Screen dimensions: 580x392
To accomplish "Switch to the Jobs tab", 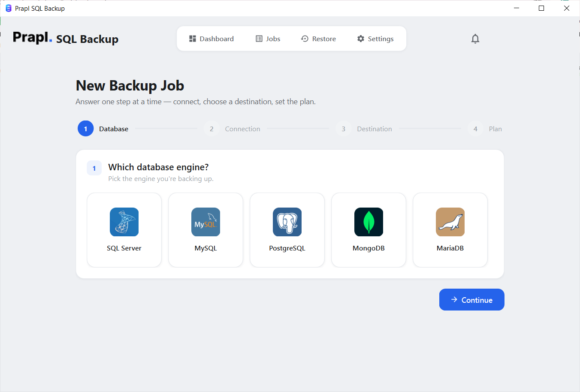I will (268, 39).
